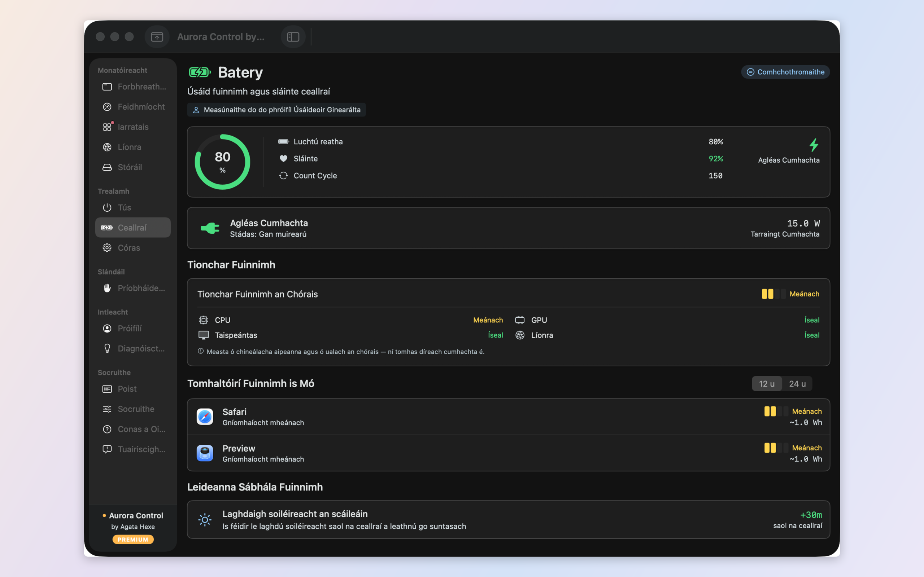Select the Laghdaigh soiléireacht an scáileáin tip

pos(508,519)
